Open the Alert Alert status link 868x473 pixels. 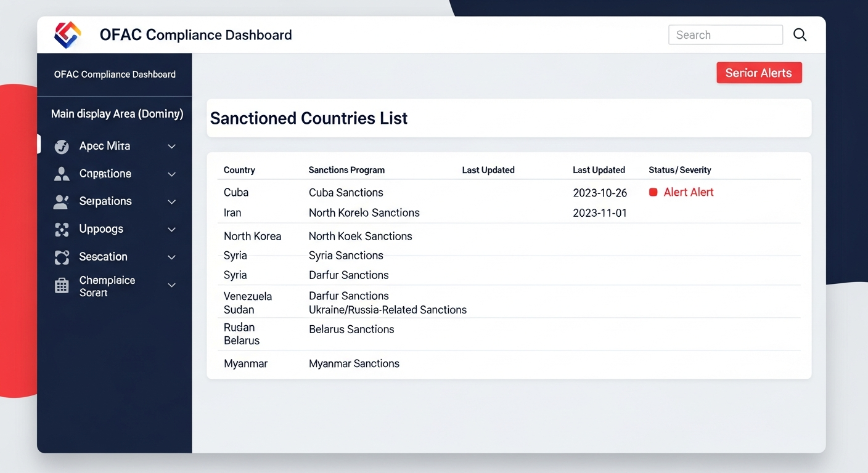coord(689,192)
